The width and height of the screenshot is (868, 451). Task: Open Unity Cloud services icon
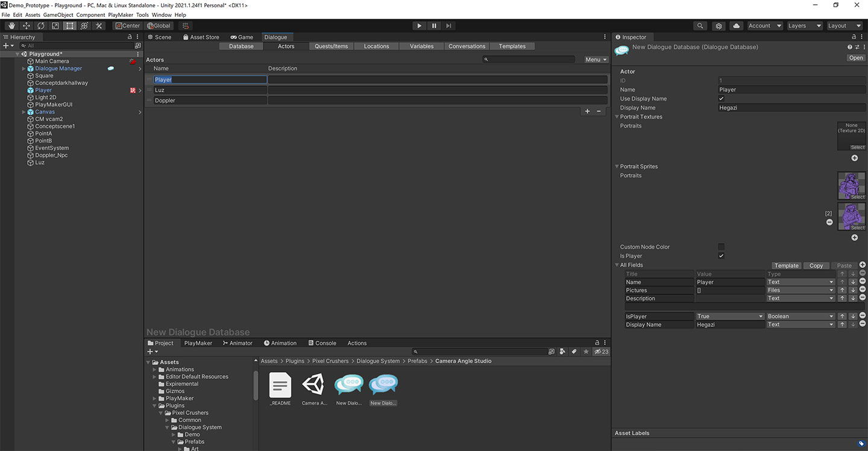736,26
